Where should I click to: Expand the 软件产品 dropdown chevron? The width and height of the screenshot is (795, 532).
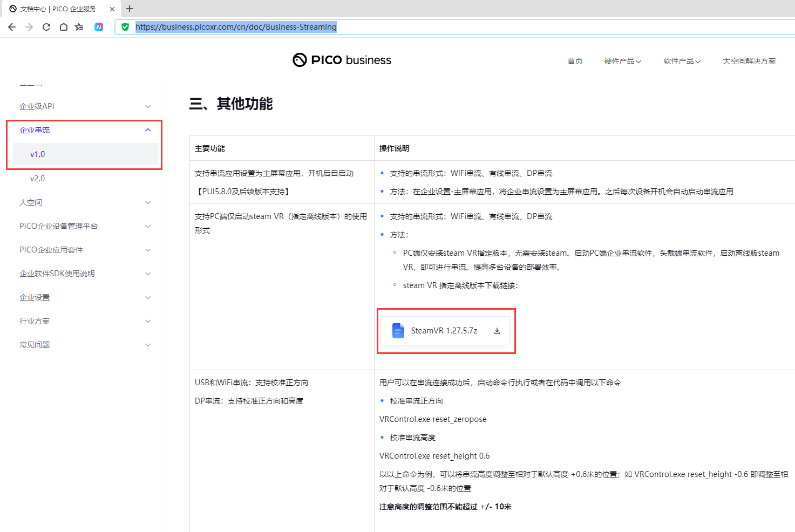click(x=698, y=62)
